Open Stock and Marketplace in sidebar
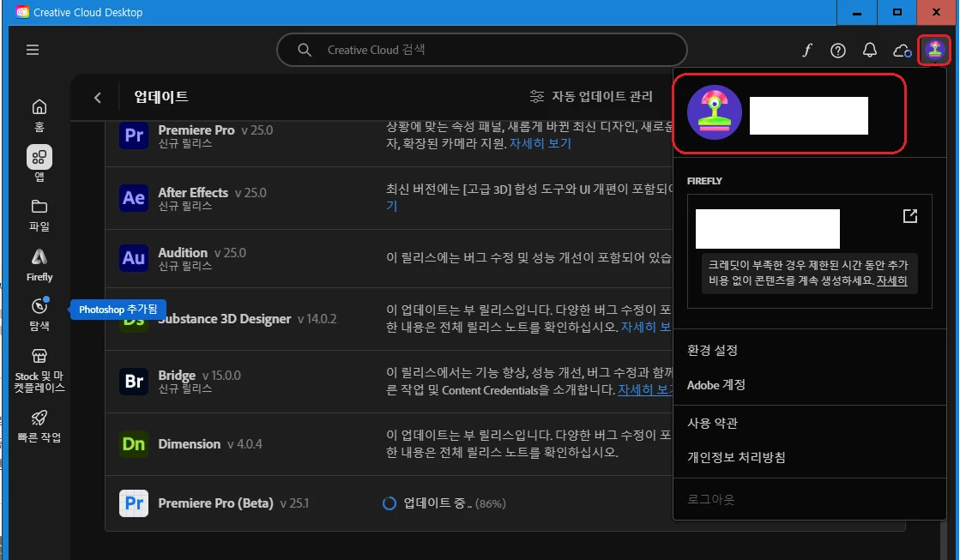 tap(39, 370)
